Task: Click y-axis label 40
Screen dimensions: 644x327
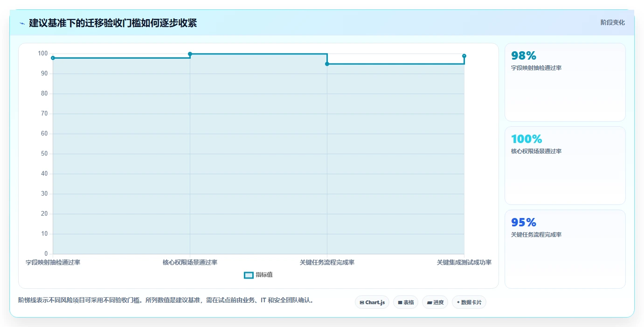Action: pos(44,174)
